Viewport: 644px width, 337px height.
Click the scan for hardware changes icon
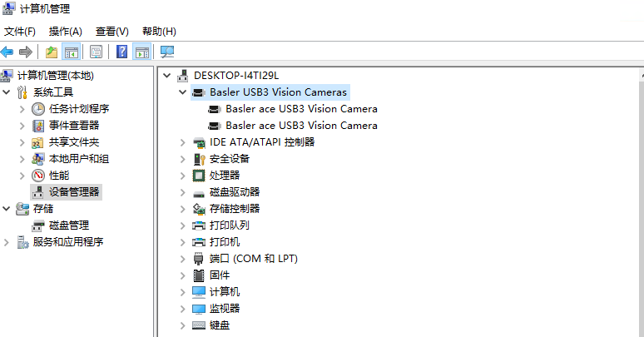pos(167,52)
